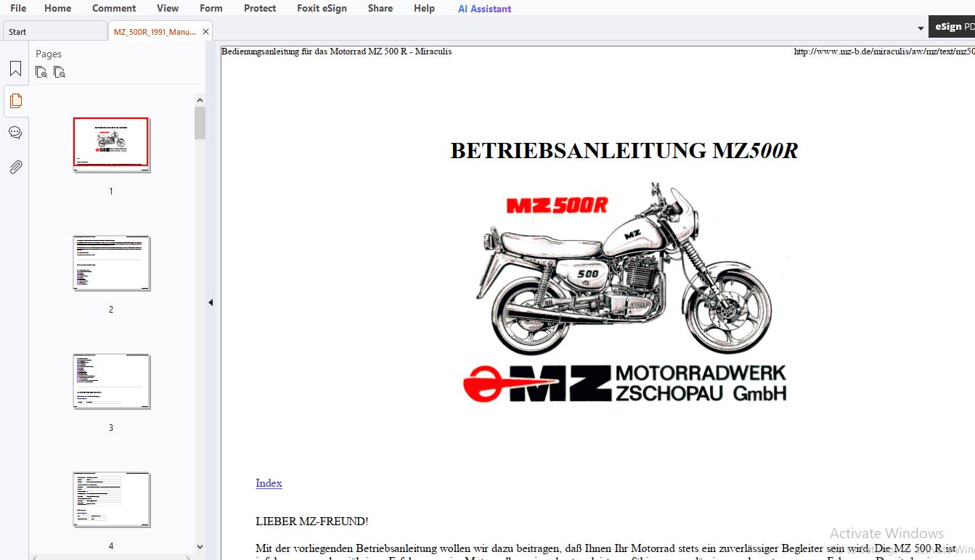This screenshot has height=560, width=975.
Task: Click the LIEBER MZ-FREUND! text
Action: point(312,522)
